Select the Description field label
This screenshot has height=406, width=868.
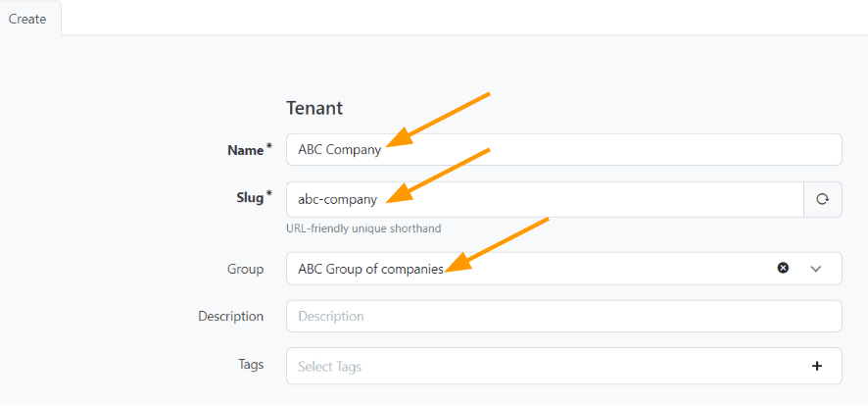pos(231,317)
